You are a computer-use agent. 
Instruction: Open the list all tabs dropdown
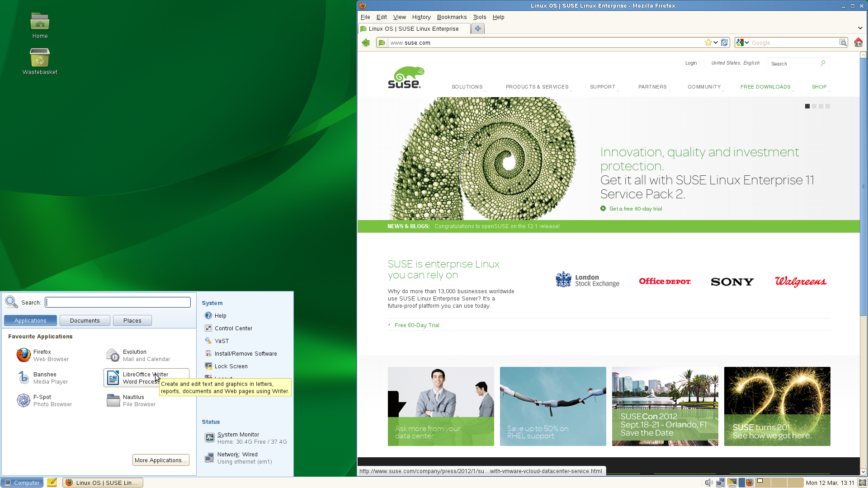(860, 28)
